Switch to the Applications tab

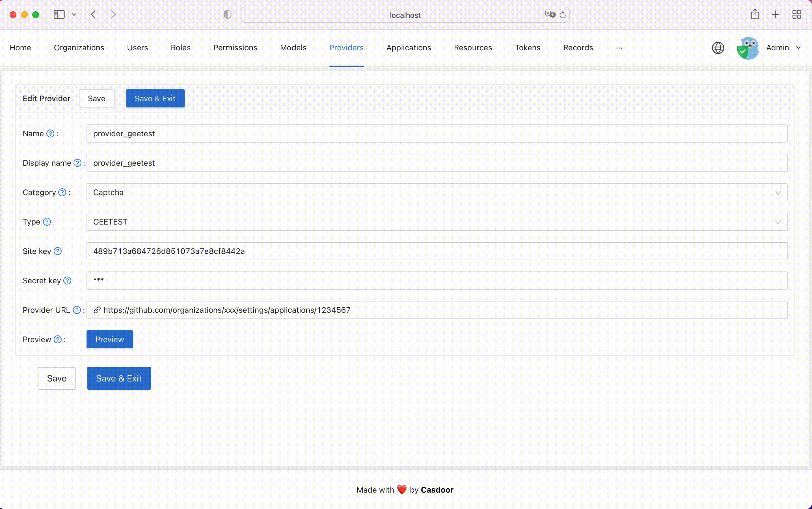[408, 48]
